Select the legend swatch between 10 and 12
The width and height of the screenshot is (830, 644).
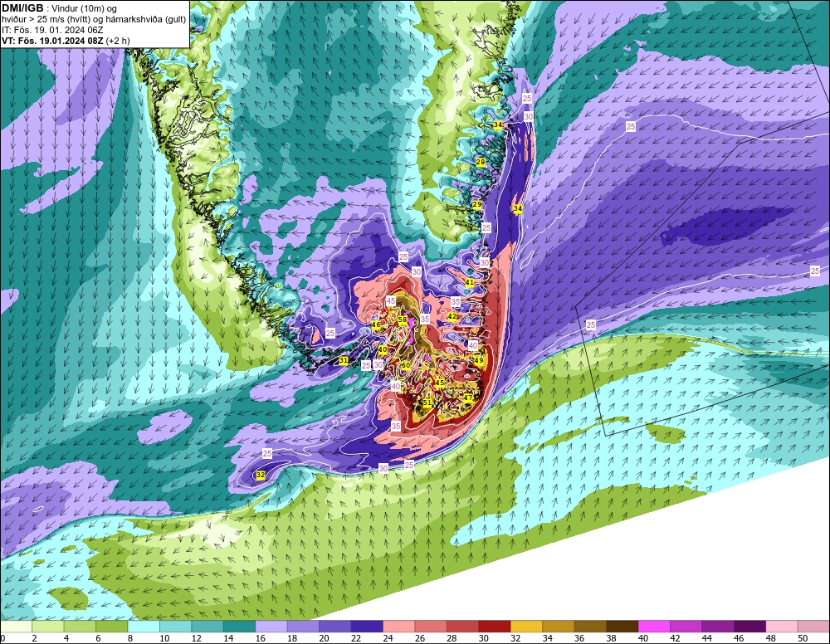(x=176, y=627)
